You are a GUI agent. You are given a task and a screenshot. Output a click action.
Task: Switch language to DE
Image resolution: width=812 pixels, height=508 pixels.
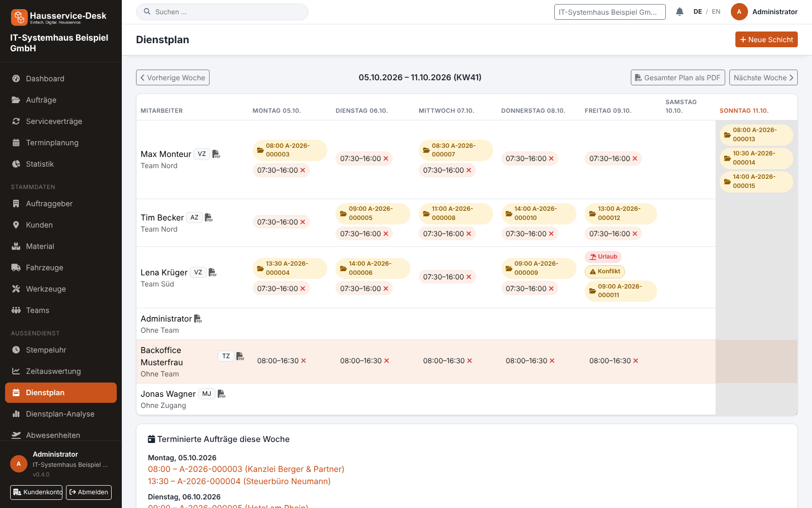698,12
